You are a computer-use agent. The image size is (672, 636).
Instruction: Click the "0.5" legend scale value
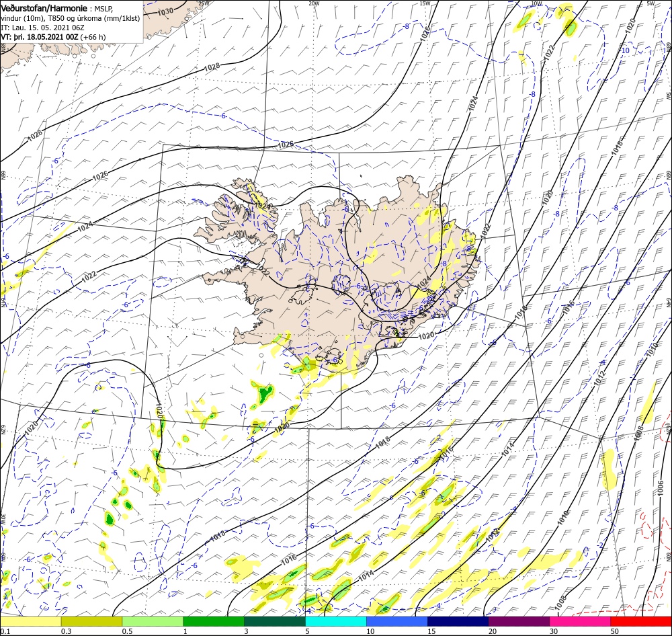click(127, 631)
